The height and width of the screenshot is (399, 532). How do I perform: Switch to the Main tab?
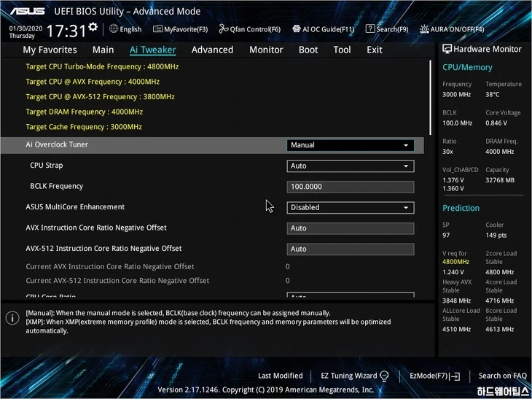click(103, 50)
